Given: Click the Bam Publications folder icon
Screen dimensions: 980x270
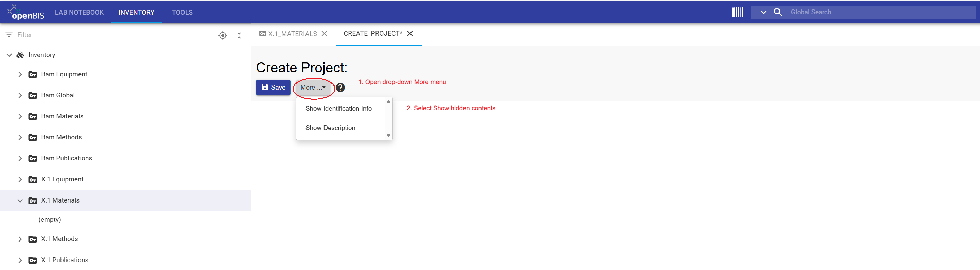Looking at the screenshot, I should [33, 159].
